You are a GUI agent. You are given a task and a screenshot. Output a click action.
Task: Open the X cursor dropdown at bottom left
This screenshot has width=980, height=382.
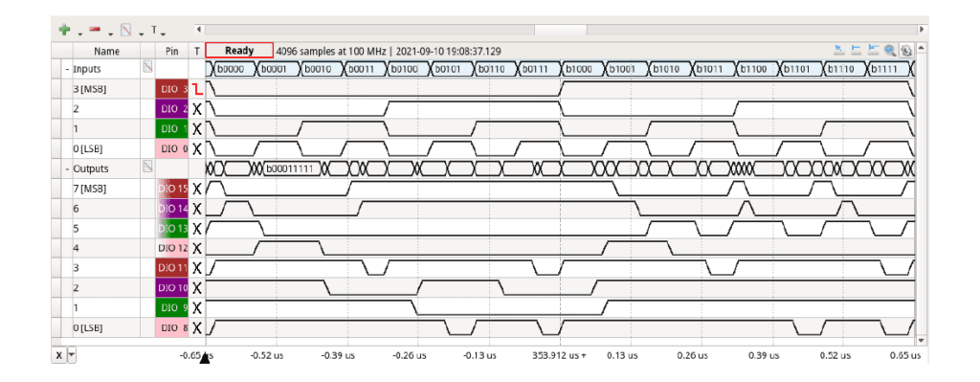(71, 354)
